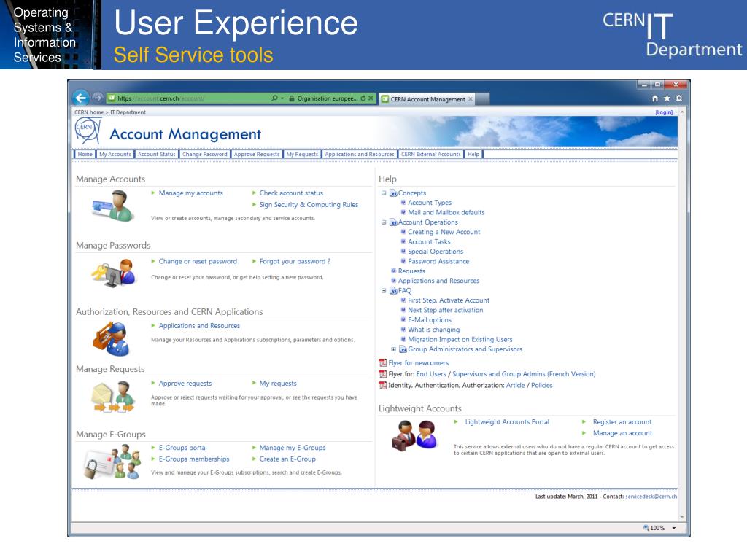Click Lightweight Accounts Portal link
This screenshot has height=560, width=747.
[507, 422]
